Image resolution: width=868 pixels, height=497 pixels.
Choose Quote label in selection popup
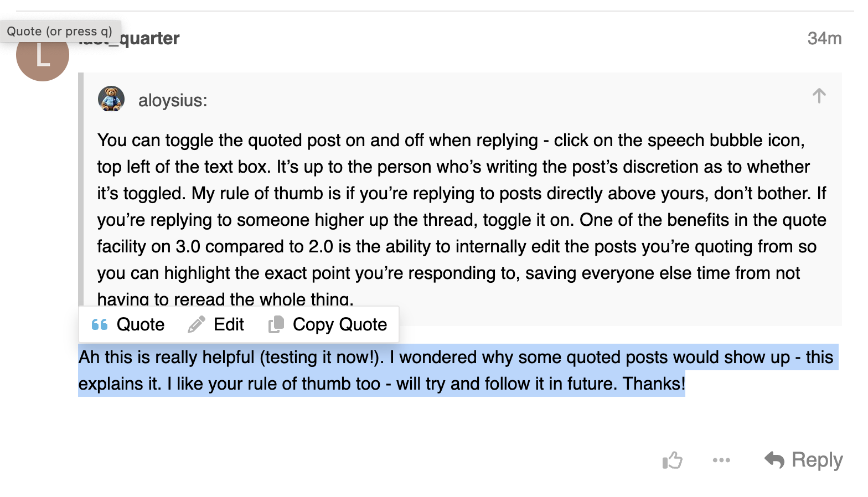coord(141,324)
